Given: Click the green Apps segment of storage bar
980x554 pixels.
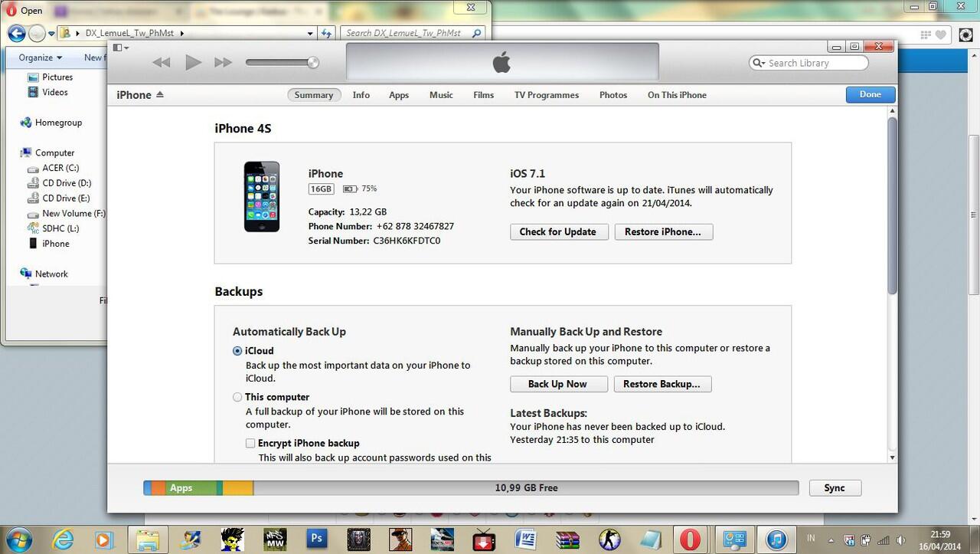Looking at the screenshot, I should [x=191, y=488].
